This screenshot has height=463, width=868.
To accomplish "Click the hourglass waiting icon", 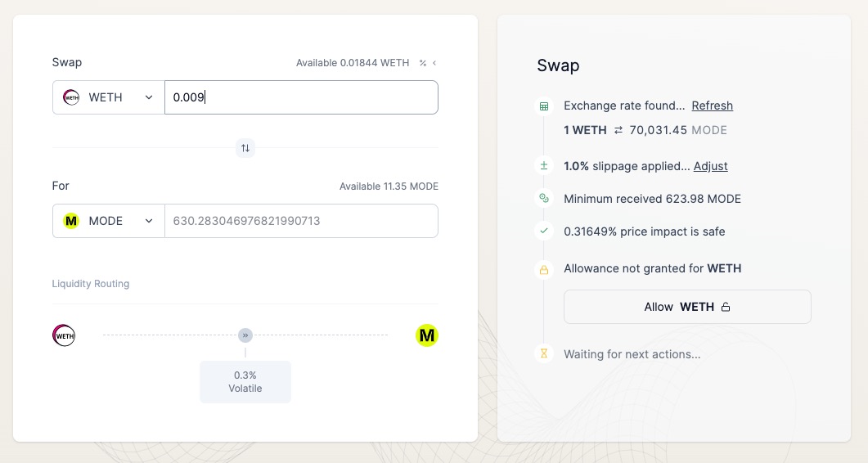I will [543, 354].
